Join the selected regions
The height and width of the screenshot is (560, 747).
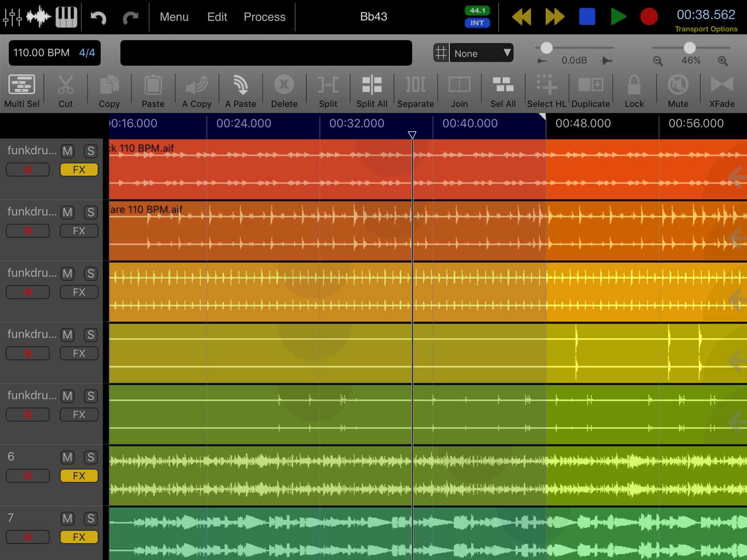click(459, 91)
